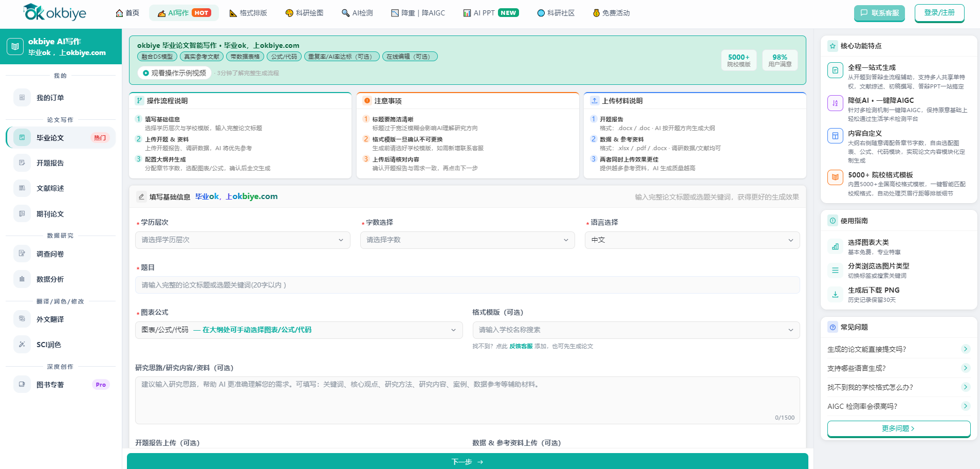Click the 热门 badge on 毕业论文
Viewport: 980px width, 469px height.
point(100,138)
